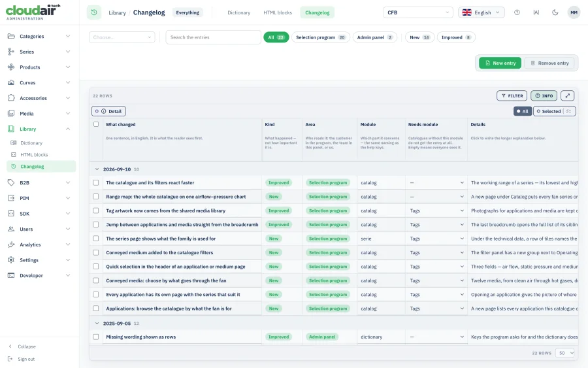Screen dimensions: 588x368
Task: Expand the Products sidebar chevron
Action: coord(68,67)
